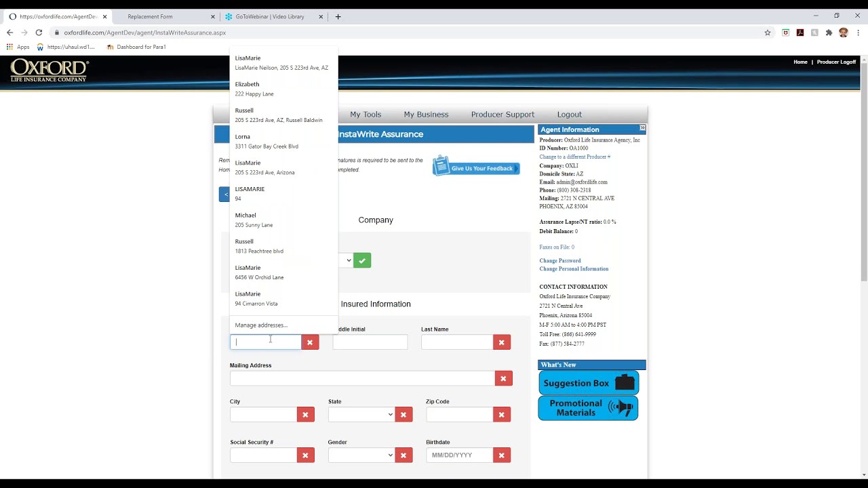Open the Chrome extensions puzzle icon
Image resolution: width=868 pixels, height=488 pixels.
[829, 33]
